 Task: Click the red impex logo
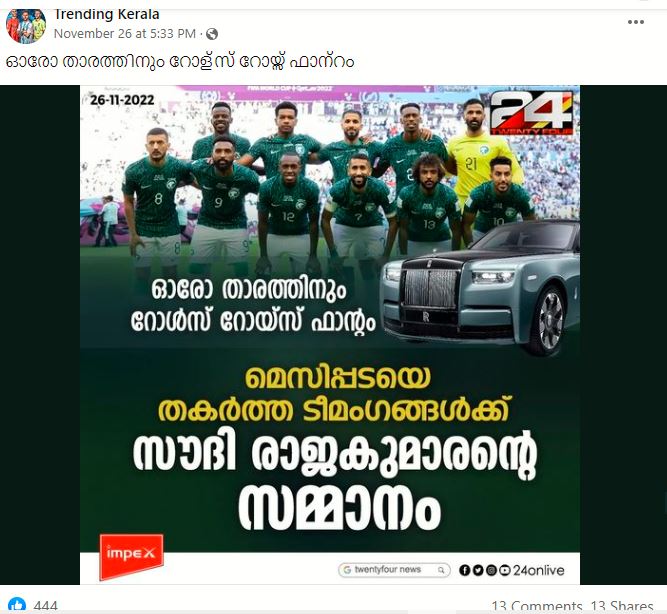131,556
